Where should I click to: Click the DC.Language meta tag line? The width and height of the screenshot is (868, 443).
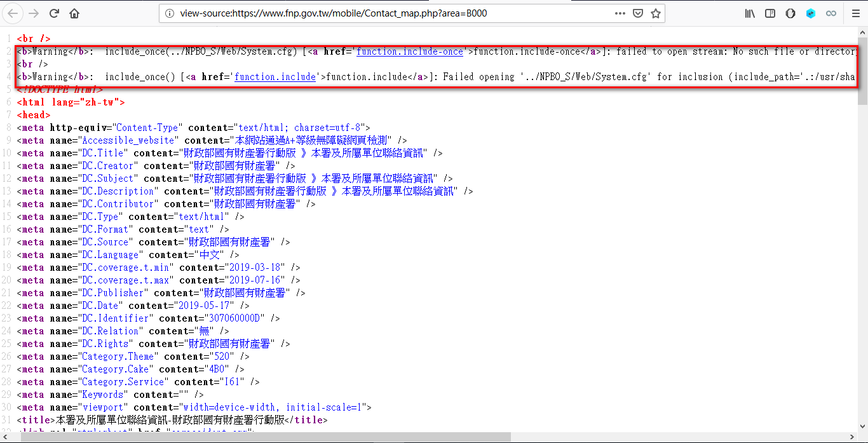tap(128, 255)
